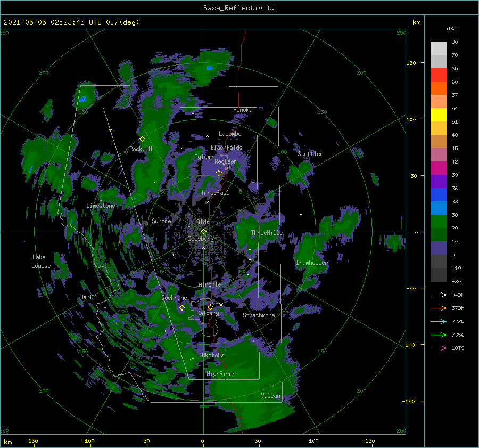Click the yellow radar site marker at Didsbury

click(x=203, y=232)
